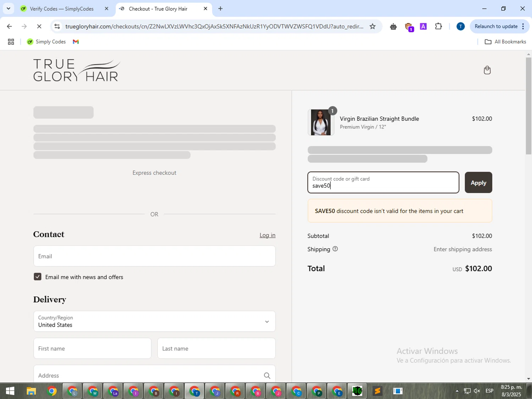The image size is (532, 399).
Task: Open the Chrome three-dot menu
Action: pos(523,26)
